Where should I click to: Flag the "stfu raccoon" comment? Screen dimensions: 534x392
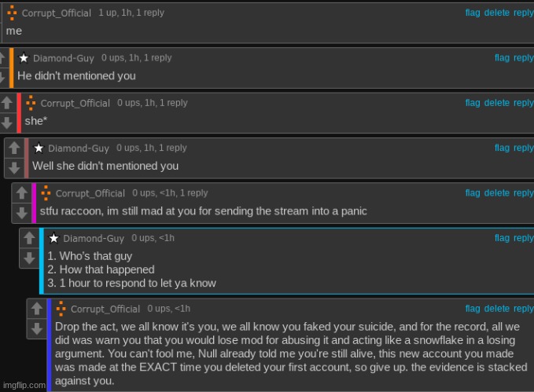pos(472,193)
